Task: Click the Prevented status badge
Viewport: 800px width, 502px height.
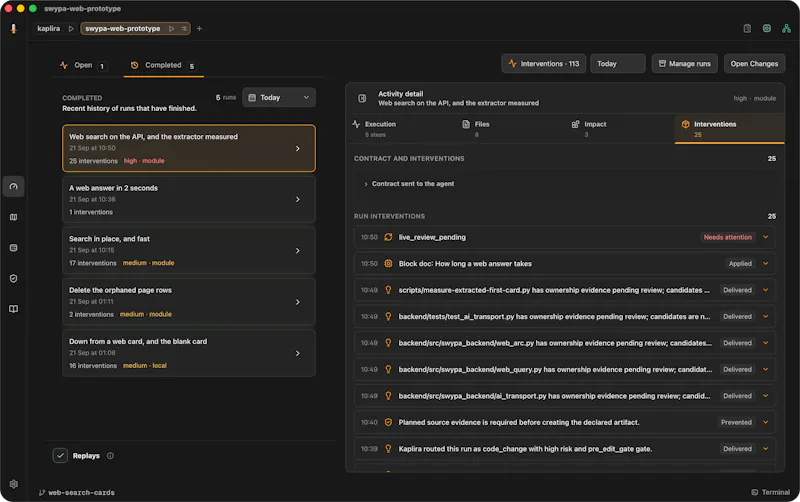Action: (736, 422)
